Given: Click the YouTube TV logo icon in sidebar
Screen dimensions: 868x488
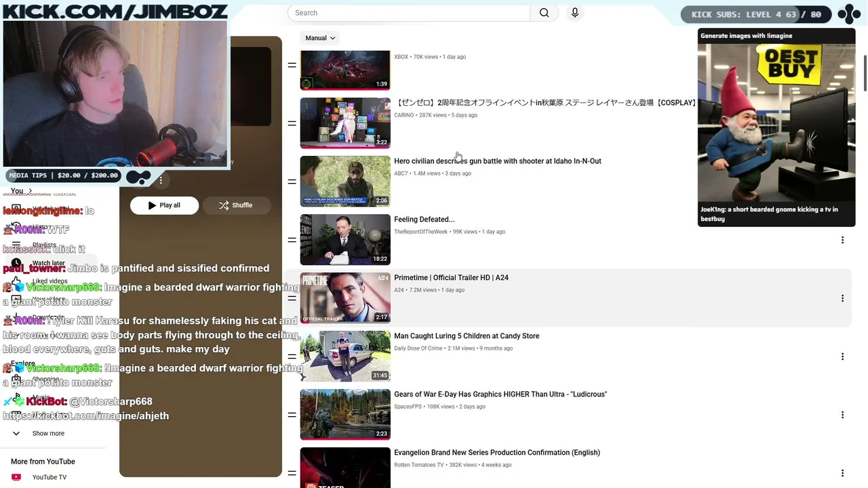Looking at the screenshot, I should (16, 477).
